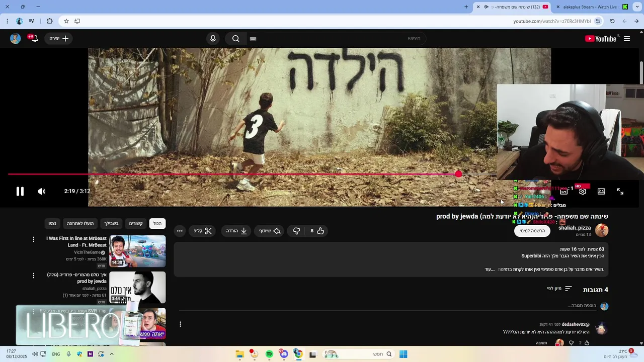Click the YouTube search box

click(336, 39)
